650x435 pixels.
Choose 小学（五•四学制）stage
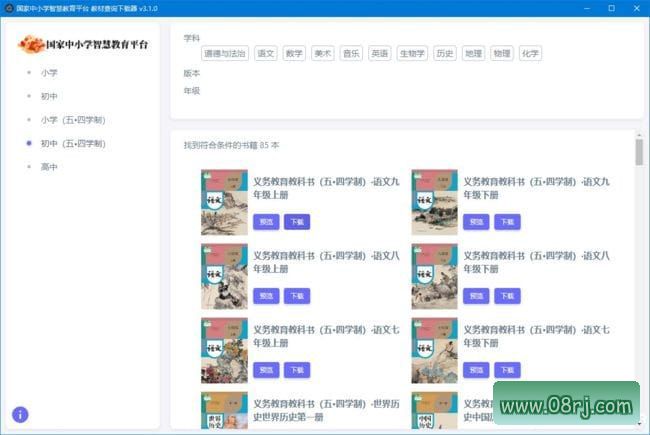click(x=73, y=120)
